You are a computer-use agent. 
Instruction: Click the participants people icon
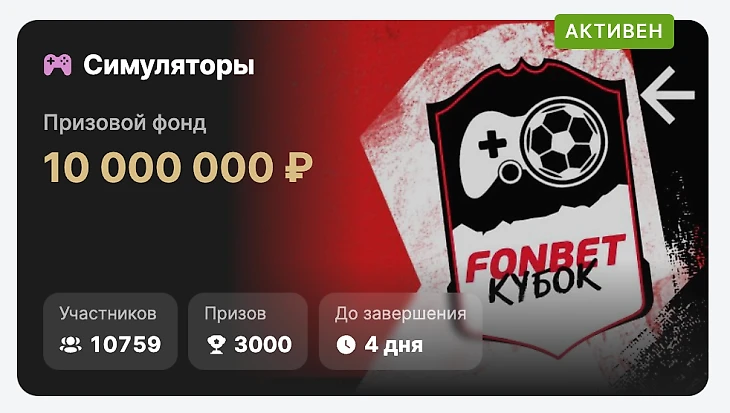coord(71,345)
